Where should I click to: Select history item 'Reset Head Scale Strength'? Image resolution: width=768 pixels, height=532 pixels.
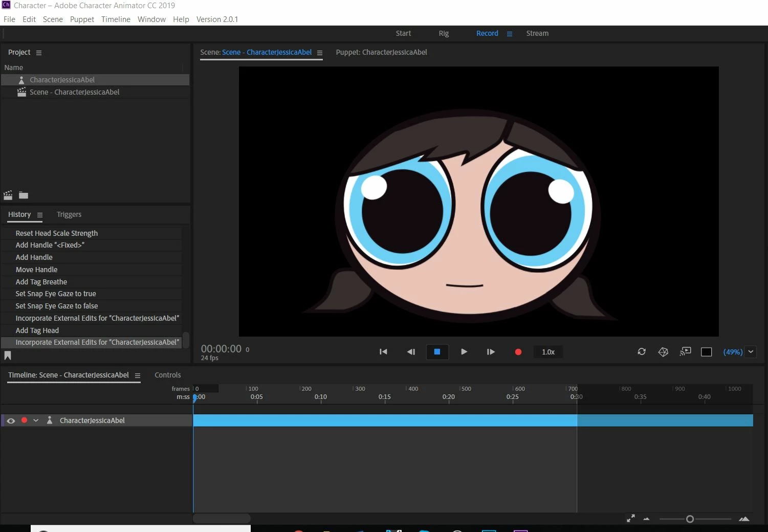click(x=91, y=233)
